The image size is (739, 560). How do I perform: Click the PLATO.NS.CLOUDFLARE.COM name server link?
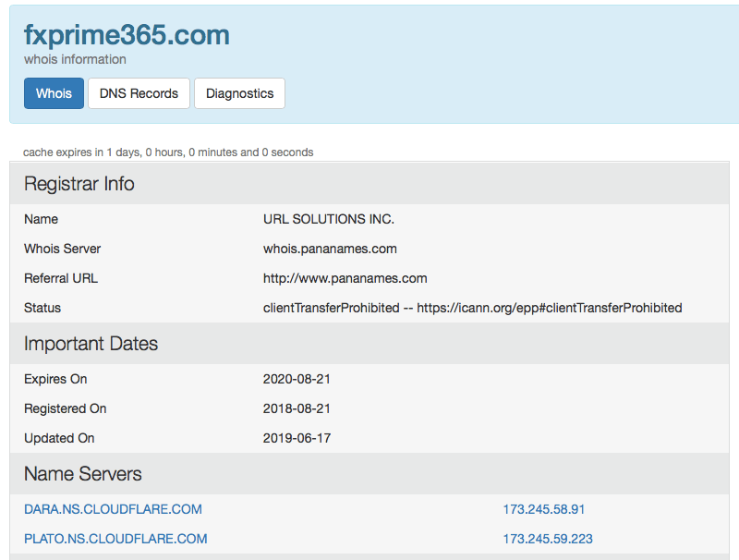coord(115,539)
